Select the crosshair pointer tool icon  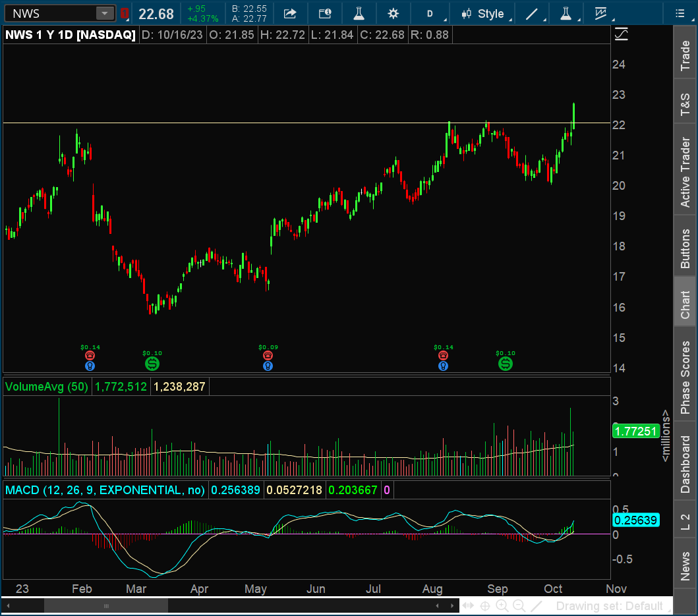[484, 605]
